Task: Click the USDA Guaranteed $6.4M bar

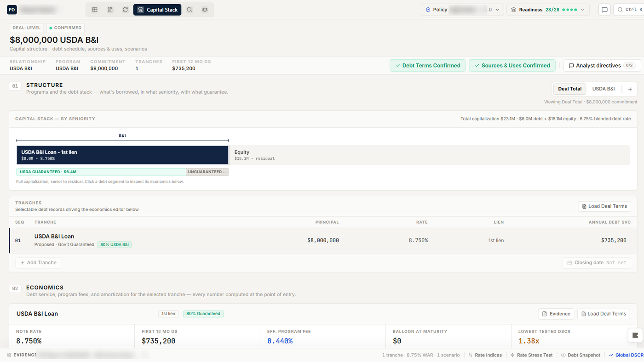Action: point(101,172)
